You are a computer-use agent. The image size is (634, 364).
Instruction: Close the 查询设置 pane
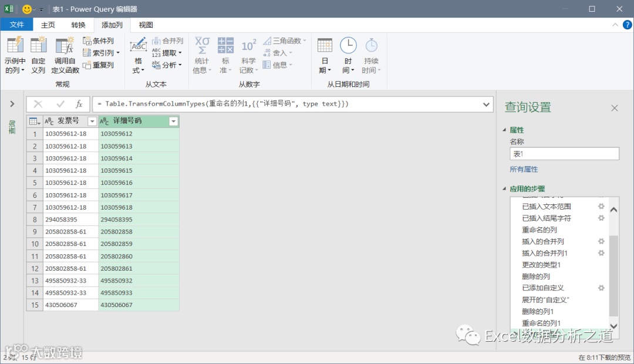point(615,108)
